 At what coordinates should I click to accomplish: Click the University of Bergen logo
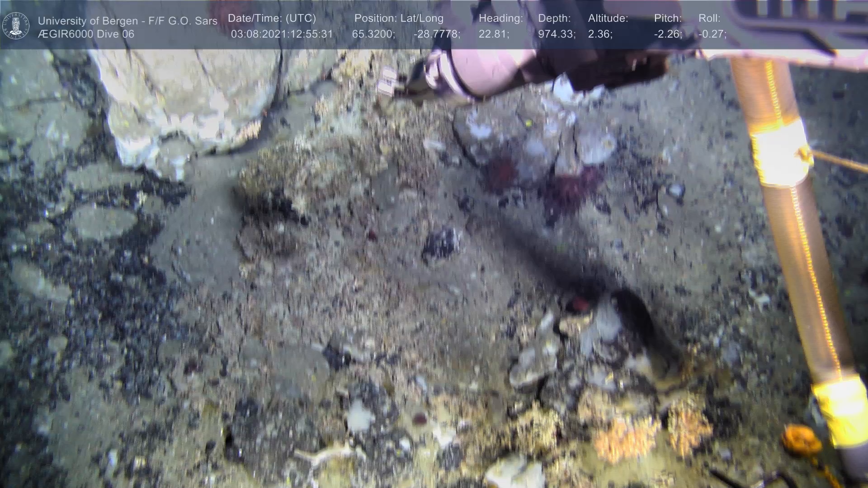click(x=16, y=26)
